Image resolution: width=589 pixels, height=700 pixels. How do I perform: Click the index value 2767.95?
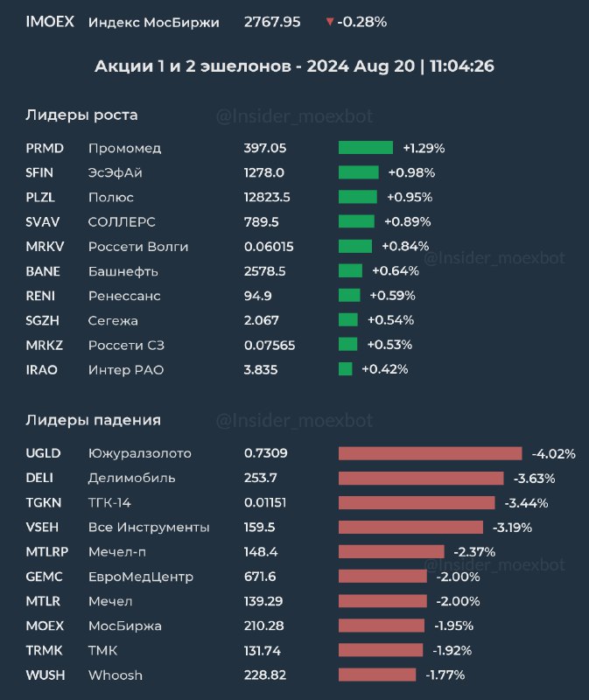click(x=271, y=21)
